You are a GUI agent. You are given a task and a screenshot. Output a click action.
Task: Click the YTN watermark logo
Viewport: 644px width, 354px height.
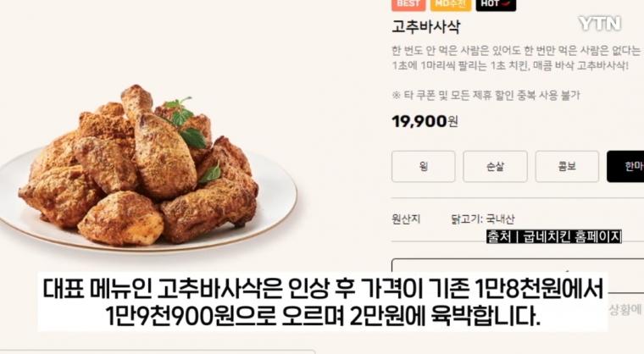click(599, 24)
